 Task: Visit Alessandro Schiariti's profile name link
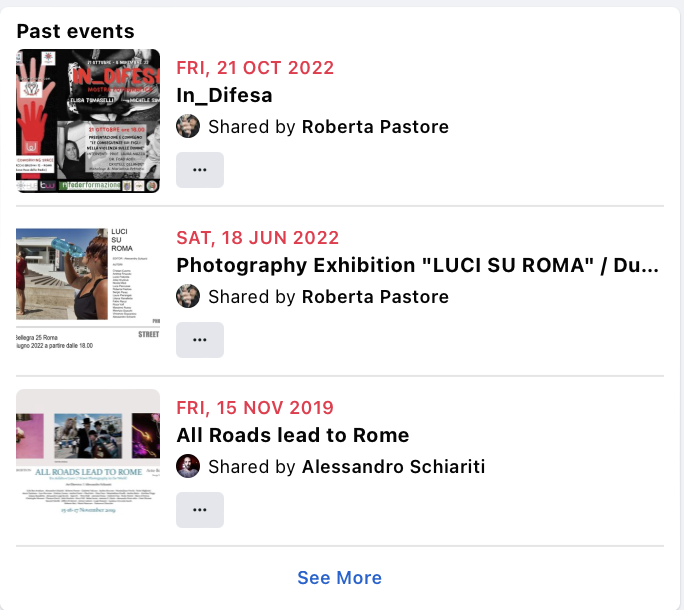pos(393,466)
